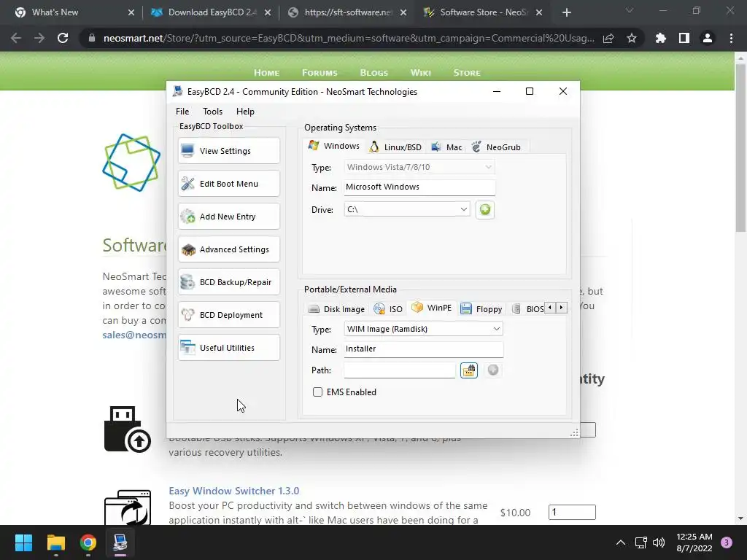This screenshot has width=747, height=560.
Task: Open Easy Window Switcher 1.3.0 link
Action: click(234, 491)
